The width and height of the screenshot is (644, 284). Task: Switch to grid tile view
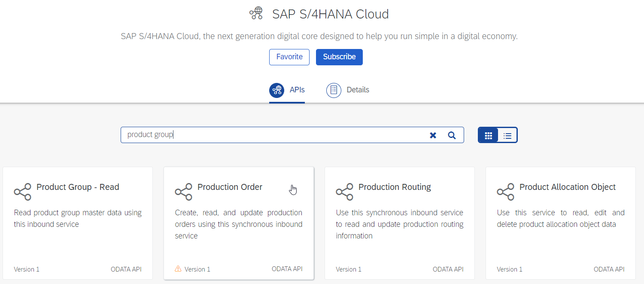[488, 135]
